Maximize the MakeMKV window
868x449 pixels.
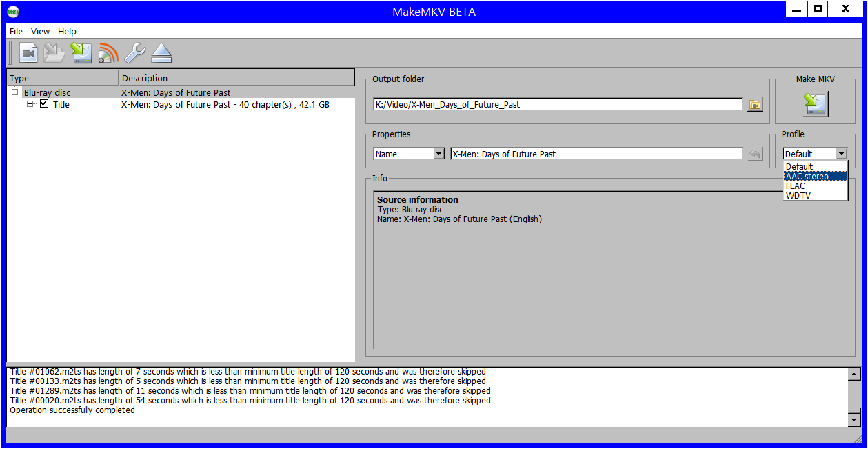(x=817, y=10)
